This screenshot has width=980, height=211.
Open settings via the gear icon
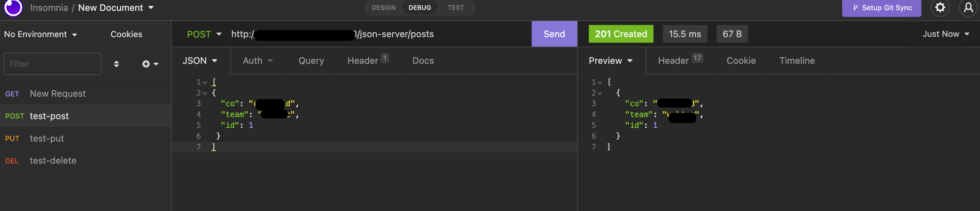click(x=940, y=8)
